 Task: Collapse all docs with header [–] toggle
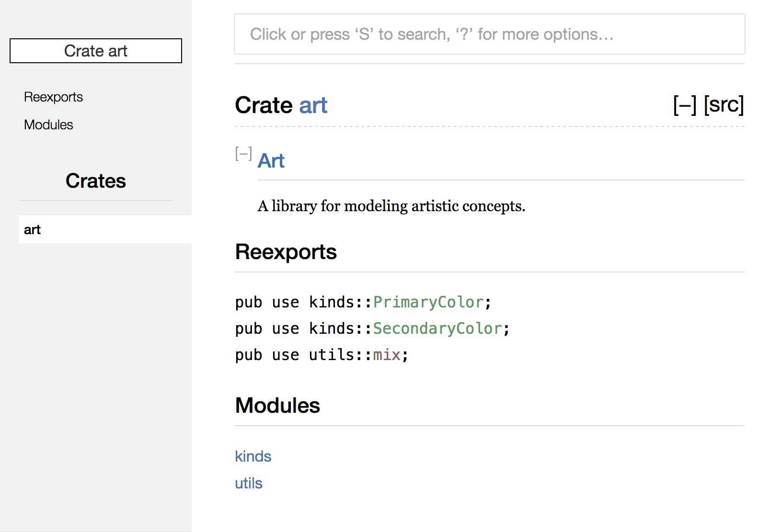pyautogui.click(x=684, y=105)
